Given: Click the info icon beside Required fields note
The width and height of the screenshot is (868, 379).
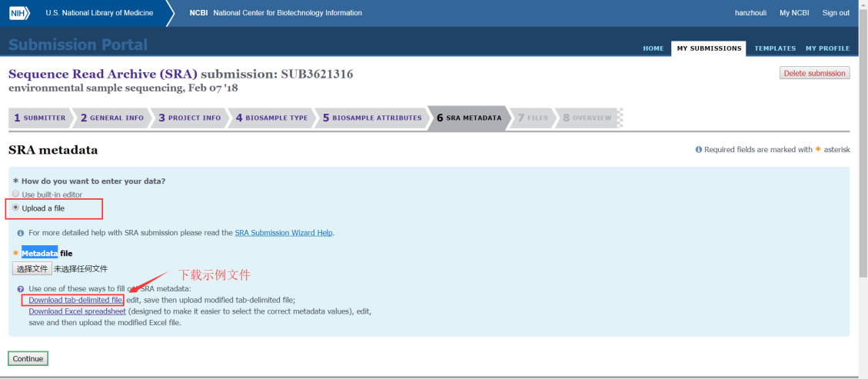Looking at the screenshot, I should pos(698,150).
